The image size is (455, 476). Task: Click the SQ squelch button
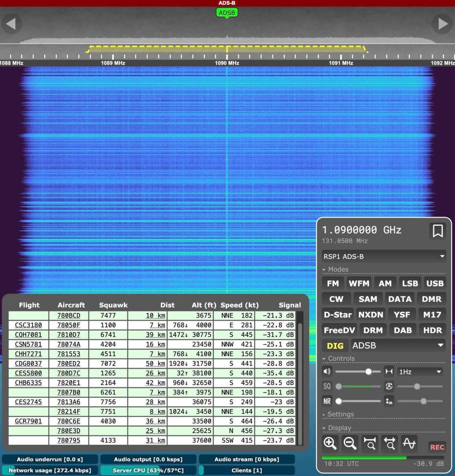tap(327, 386)
